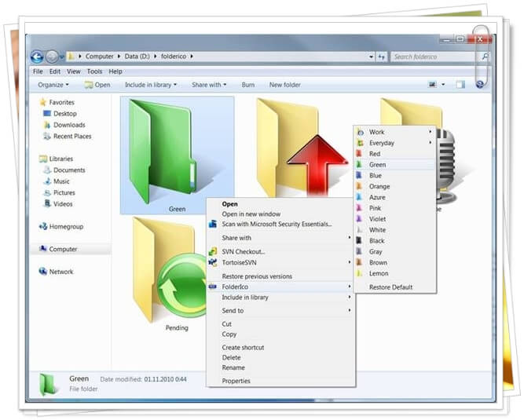Choose the Red folder color
This screenshot has width=524, height=420.
click(x=395, y=154)
